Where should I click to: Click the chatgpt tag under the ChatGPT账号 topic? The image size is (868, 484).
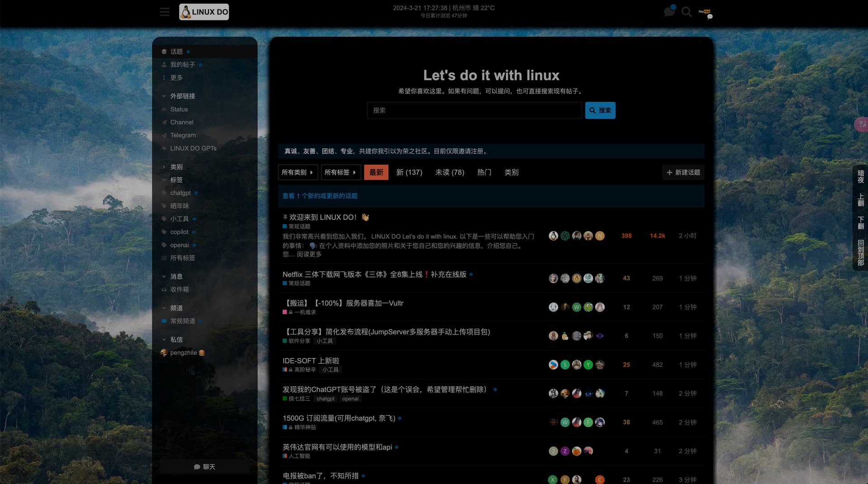pos(325,399)
